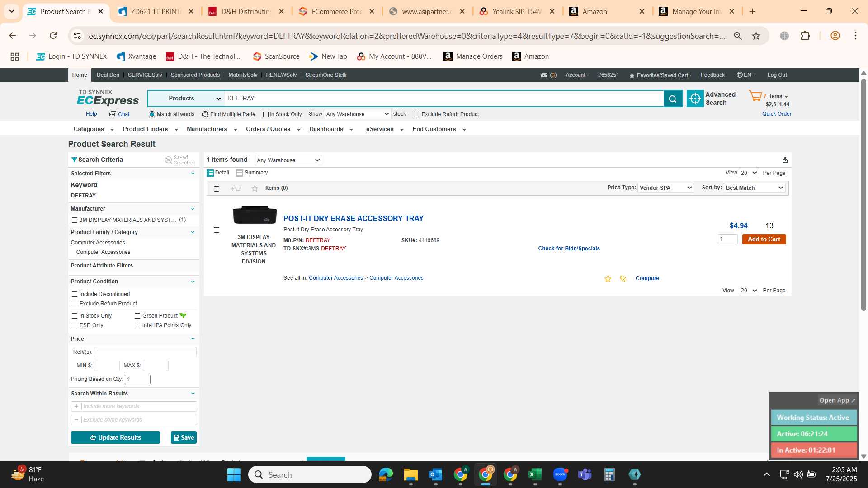Open POST-IT DRY ERASE ACCESSORY TRAY link
Screen dimensions: 868x488
(x=353, y=219)
